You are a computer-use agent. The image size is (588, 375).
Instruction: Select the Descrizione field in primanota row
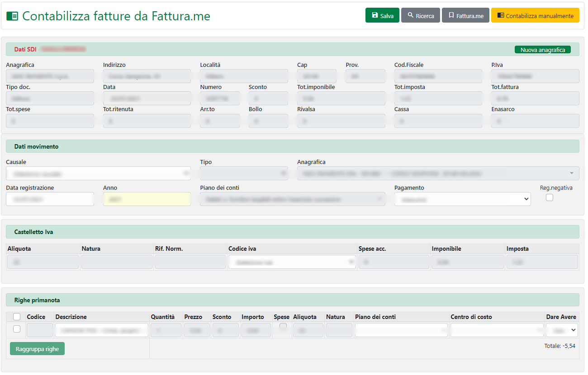coord(102,330)
